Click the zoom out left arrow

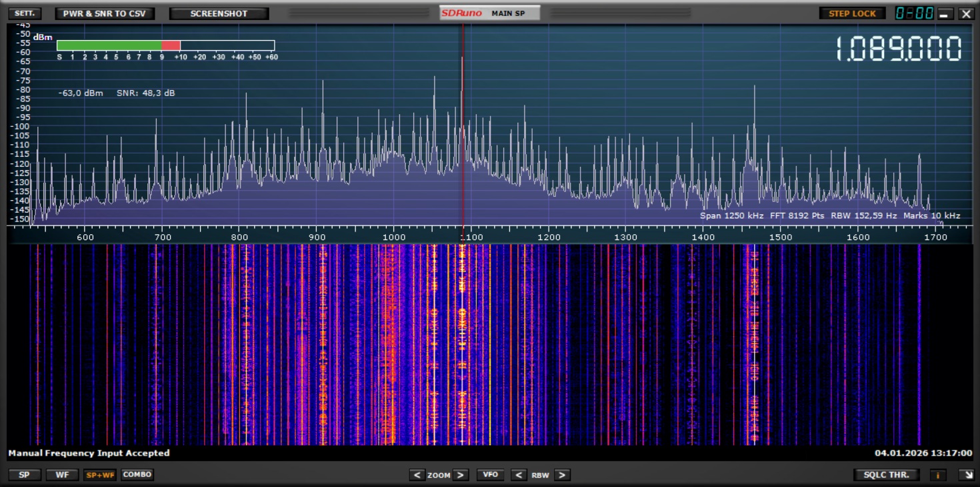(x=417, y=475)
